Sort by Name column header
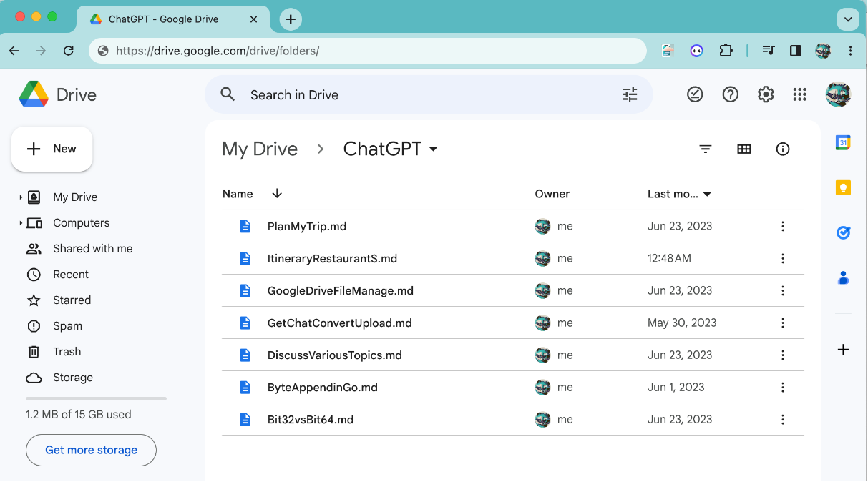The image size is (868, 482). click(x=238, y=194)
